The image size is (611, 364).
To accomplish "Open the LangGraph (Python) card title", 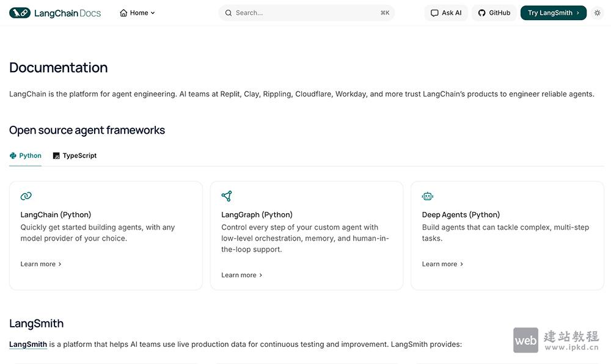I will [257, 215].
